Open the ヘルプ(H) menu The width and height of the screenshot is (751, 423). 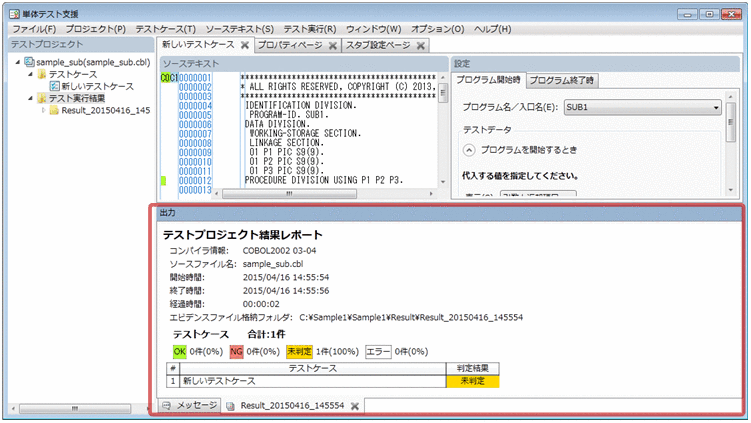tap(492, 29)
